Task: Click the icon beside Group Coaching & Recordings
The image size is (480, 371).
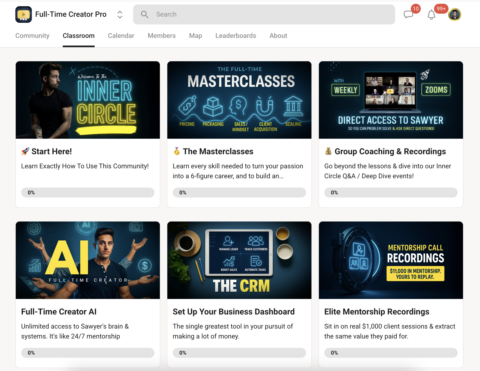Action: 328,151
